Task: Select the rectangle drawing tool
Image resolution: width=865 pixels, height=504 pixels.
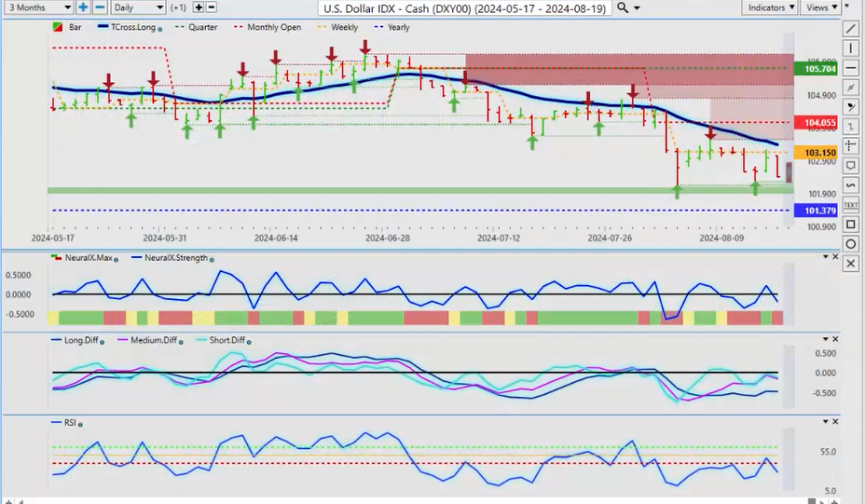Action: pyautogui.click(x=851, y=225)
